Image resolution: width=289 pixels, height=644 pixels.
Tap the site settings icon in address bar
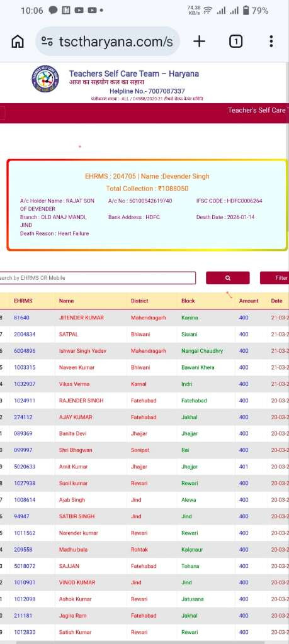[47, 42]
